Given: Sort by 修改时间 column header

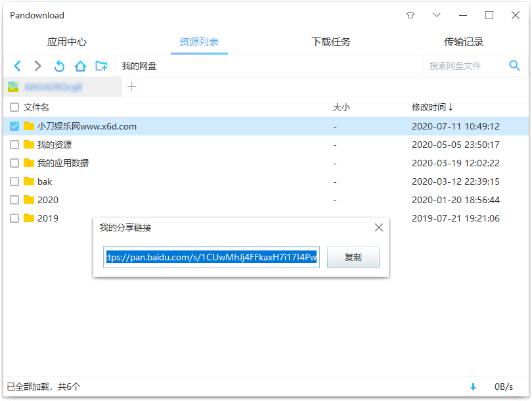Looking at the screenshot, I should tap(432, 107).
